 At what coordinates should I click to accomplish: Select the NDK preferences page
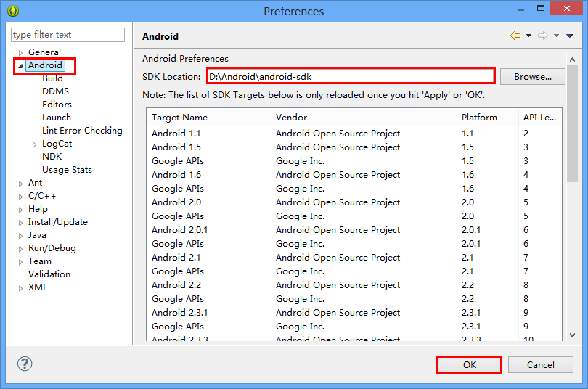click(52, 156)
